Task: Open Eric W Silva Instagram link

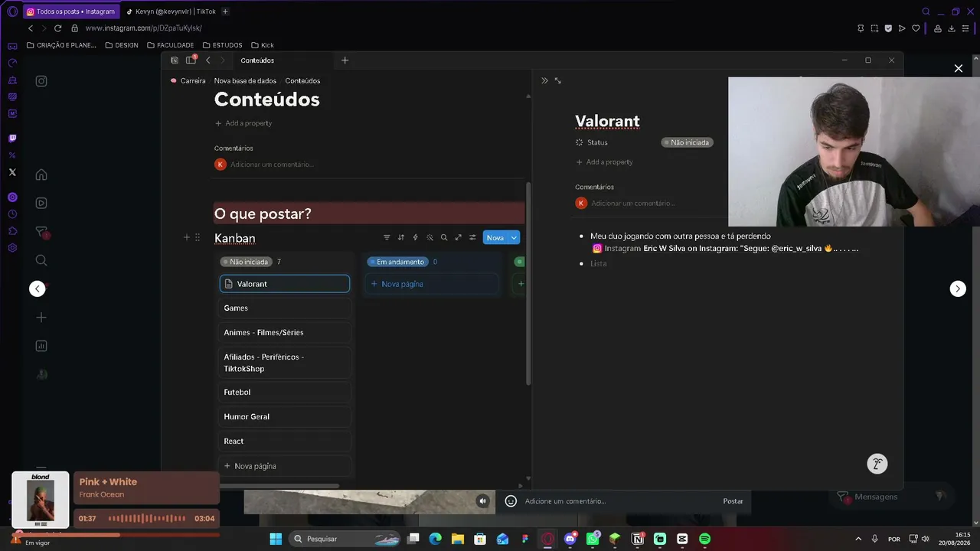Action: pyautogui.click(x=725, y=249)
